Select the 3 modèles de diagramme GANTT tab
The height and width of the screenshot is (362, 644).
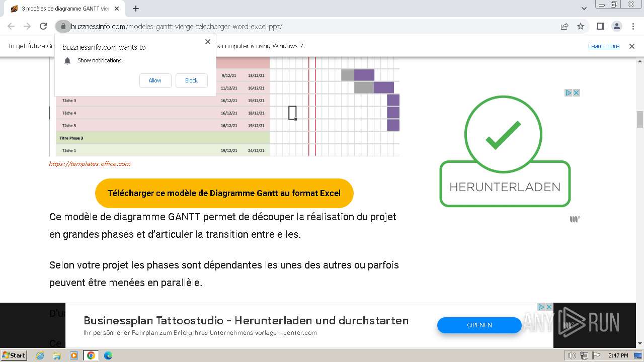(x=64, y=9)
